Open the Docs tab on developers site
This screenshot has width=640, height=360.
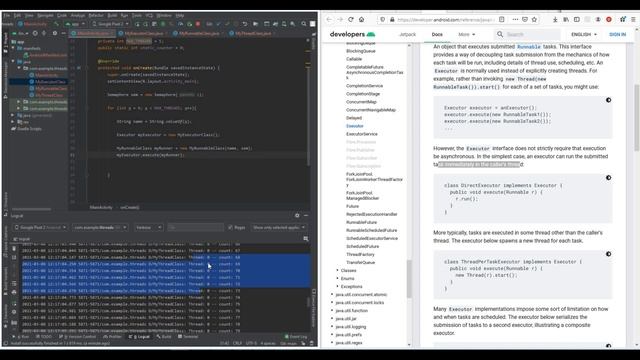[437, 34]
